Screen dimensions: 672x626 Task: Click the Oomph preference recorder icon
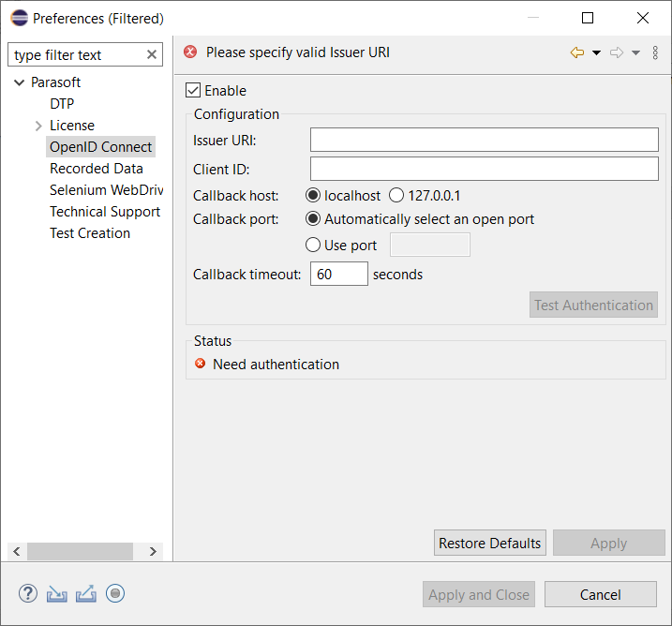pyautogui.click(x=115, y=593)
